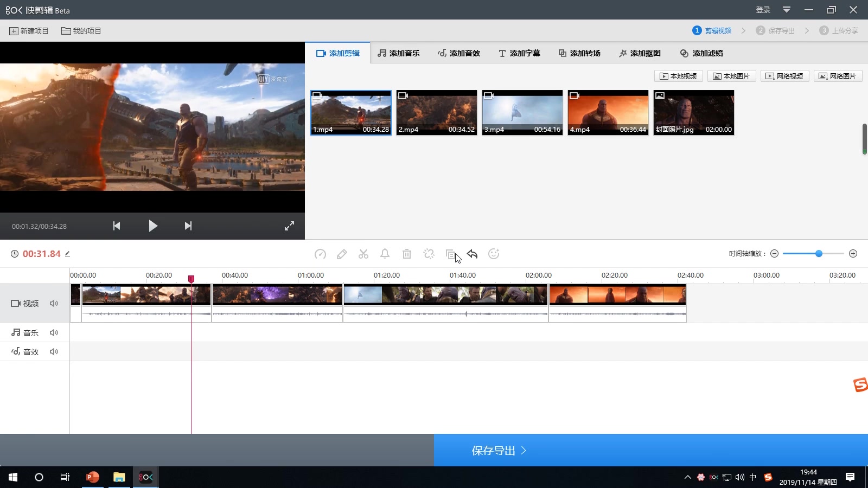Open notification center in taskbar
The width and height of the screenshot is (868, 488).
coord(850,477)
